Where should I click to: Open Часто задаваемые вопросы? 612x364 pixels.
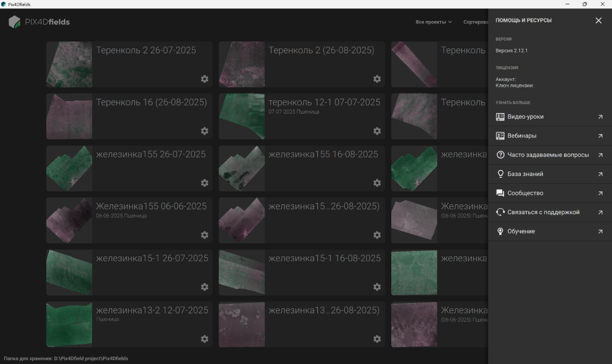pyautogui.click(x=550, y=155)
